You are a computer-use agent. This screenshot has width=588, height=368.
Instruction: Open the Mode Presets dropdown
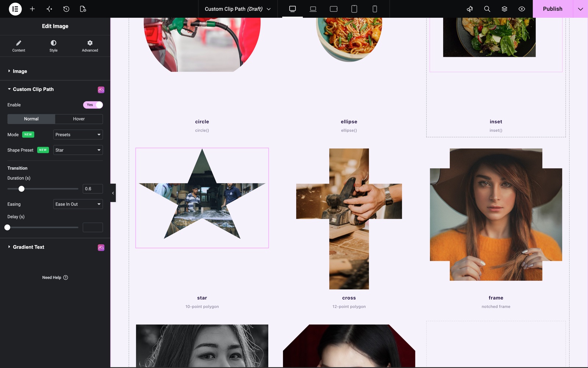(78, 135)
